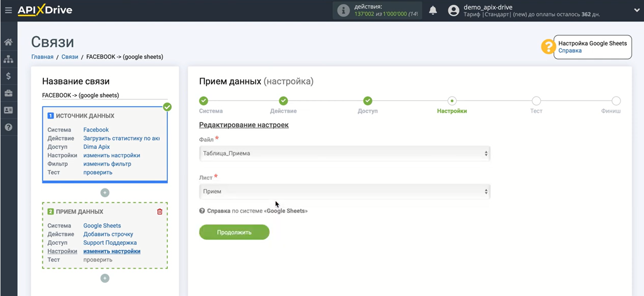Click the Редактирование настроек heading
Screen dimensions: 644x296
click(244, 125)
